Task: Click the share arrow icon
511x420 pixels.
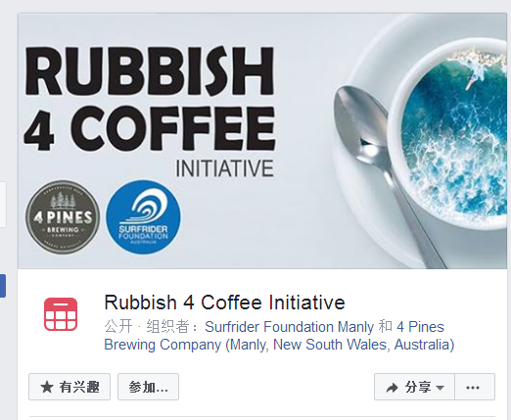Action: 392,388
